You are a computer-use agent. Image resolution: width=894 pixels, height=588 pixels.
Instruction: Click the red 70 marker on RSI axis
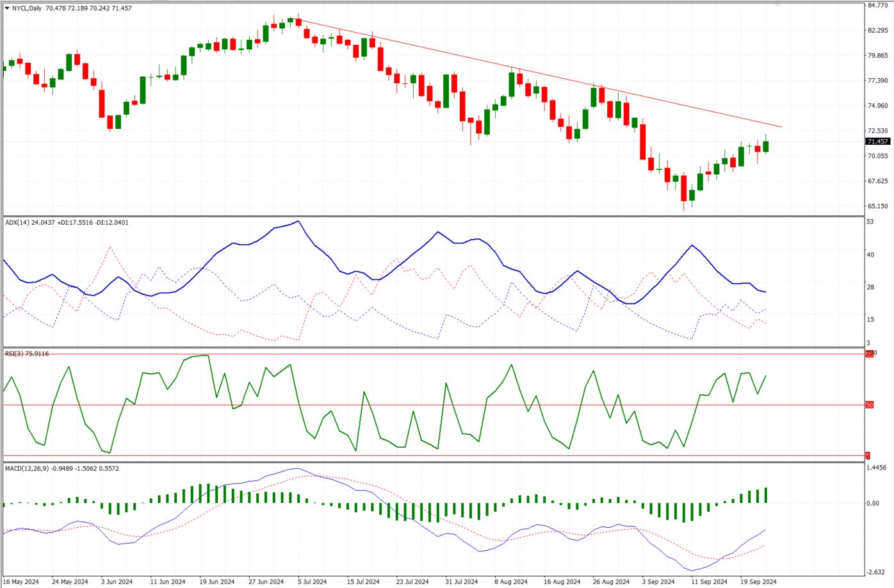click(x=868, y=353)
